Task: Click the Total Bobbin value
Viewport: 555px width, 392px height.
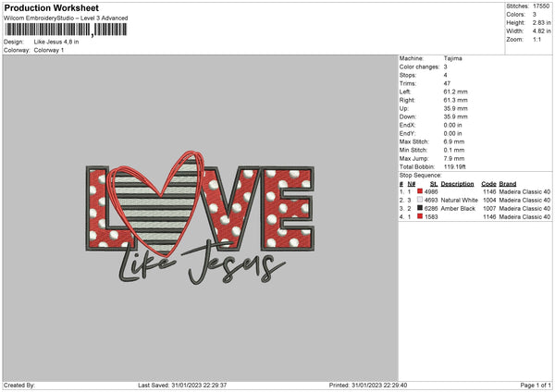Action: click(x=454, y=166)
